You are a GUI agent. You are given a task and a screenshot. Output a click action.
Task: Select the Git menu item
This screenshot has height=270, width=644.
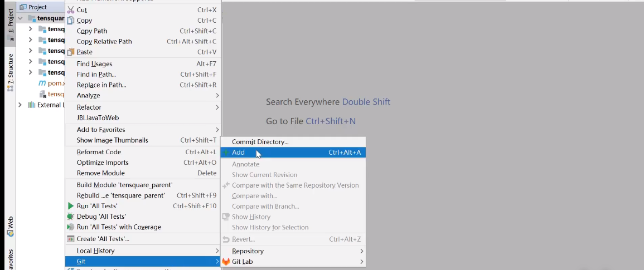(143, 262)
